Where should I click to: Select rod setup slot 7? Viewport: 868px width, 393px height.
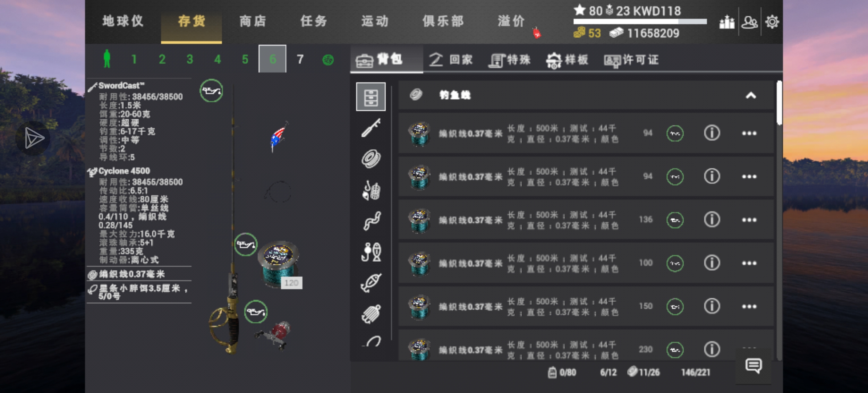(300, 59)
